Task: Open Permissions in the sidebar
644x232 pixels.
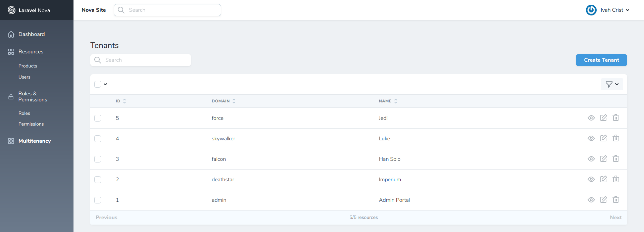Action: point(31,124)
